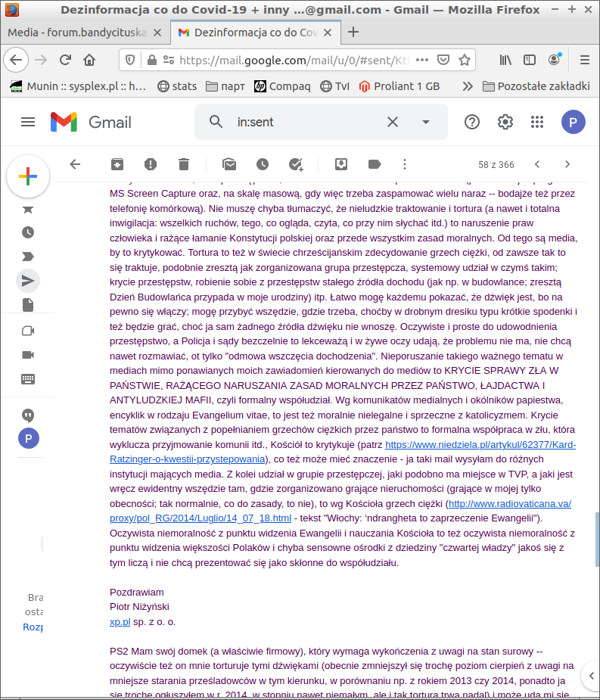Viewport: 600px width, 700px height.
Task: Show the newer conversation arrow
Action: tap(537, 164)
